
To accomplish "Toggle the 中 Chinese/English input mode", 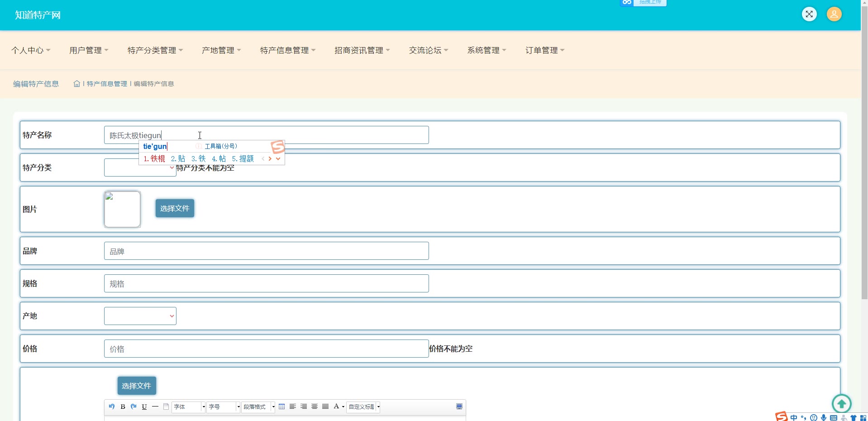I will point(794,417).
